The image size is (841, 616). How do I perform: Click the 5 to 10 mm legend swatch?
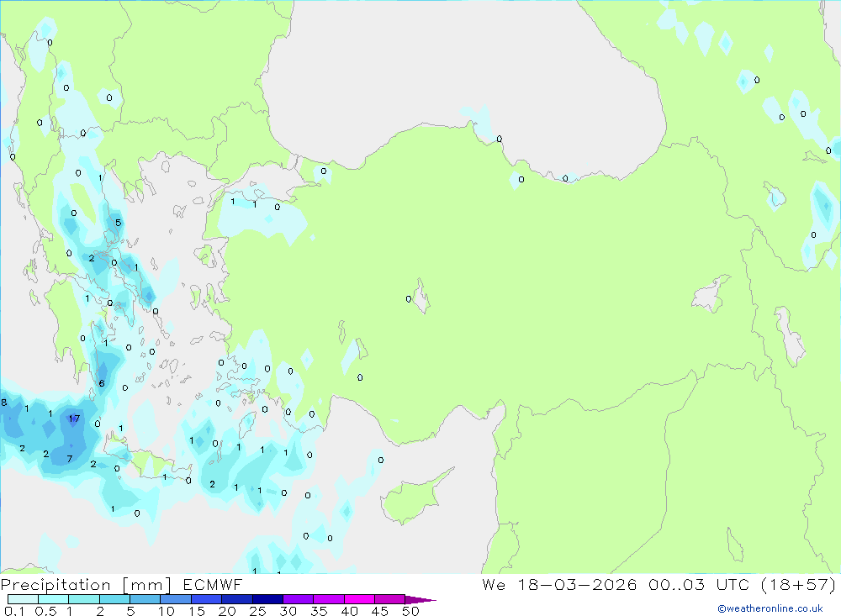tap(145, 599)
